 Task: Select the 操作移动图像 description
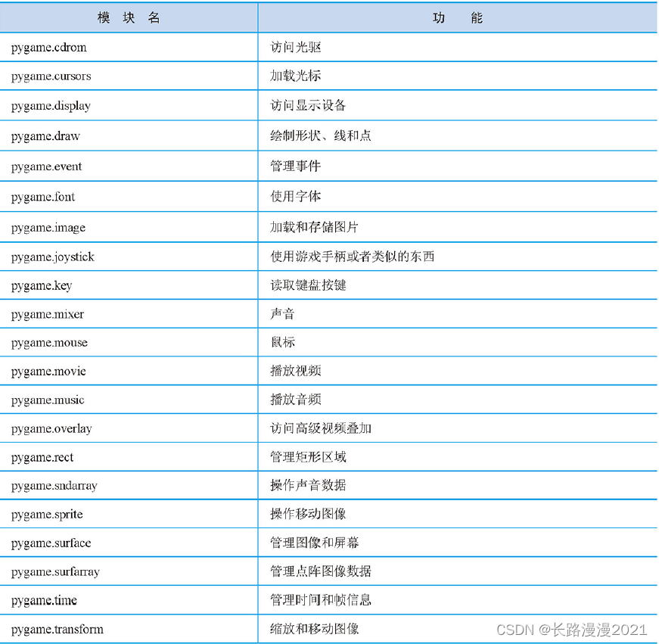coord(308,514)
